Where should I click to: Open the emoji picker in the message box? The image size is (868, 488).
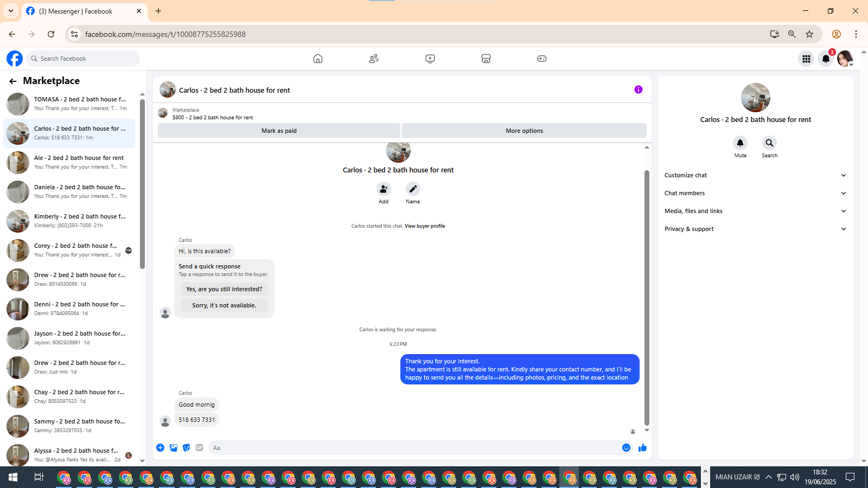(626, 447)
